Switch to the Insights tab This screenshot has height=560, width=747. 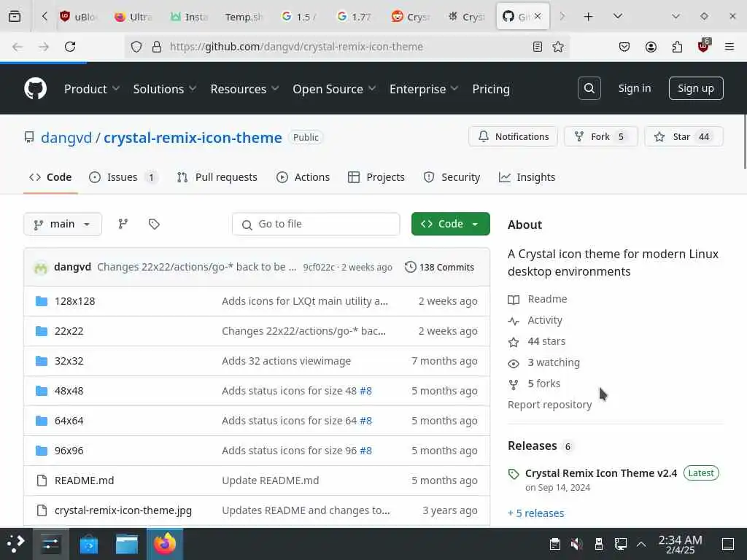click(527, 177)
